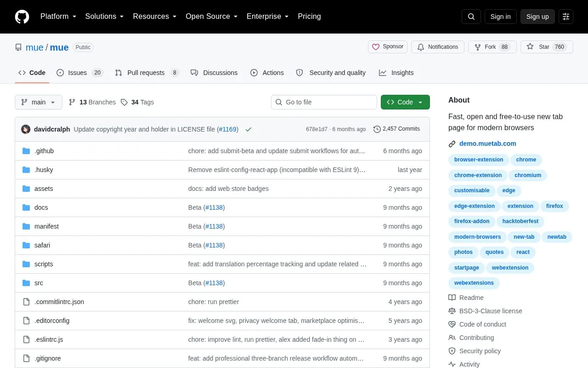Screen dimensions: 588x368
Task: Open the .husky folder
Action: coord(44,170)
